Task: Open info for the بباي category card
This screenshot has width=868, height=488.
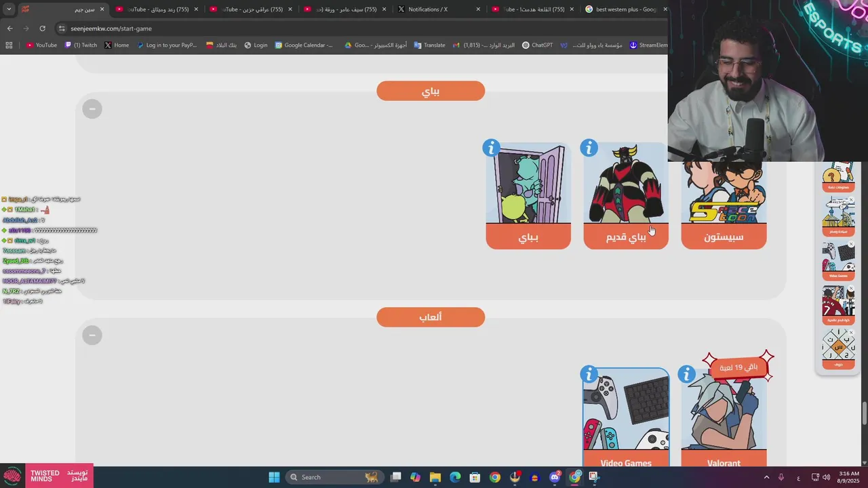Action: point(491,148)
